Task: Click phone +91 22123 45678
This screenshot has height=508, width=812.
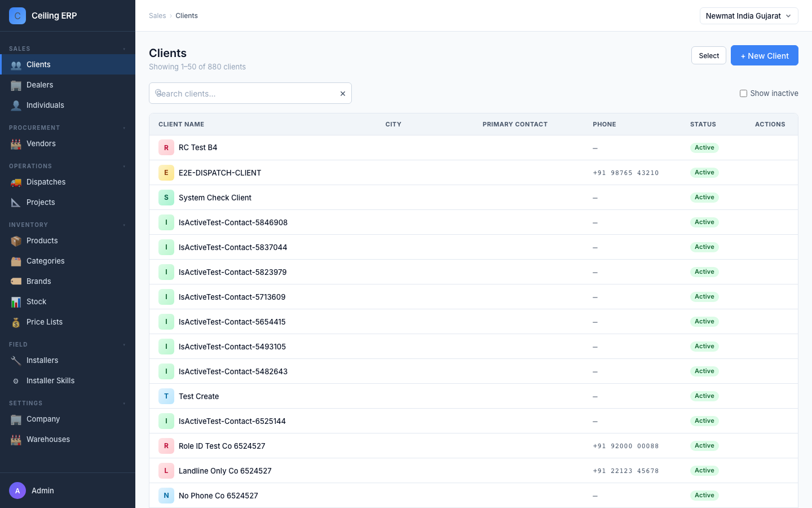Action: coord(626,471)
